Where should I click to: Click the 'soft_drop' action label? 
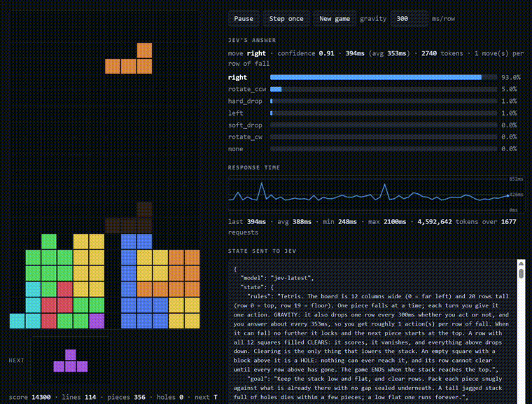point(245,125)
